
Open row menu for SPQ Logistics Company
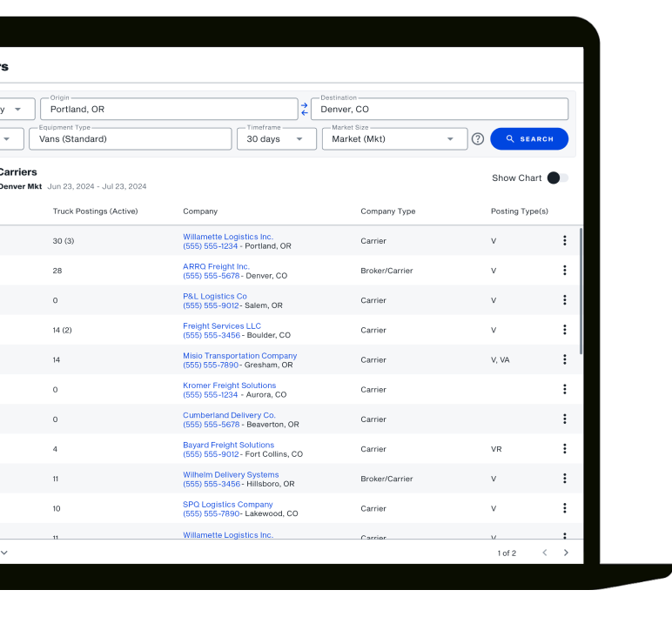coord(564,508)
